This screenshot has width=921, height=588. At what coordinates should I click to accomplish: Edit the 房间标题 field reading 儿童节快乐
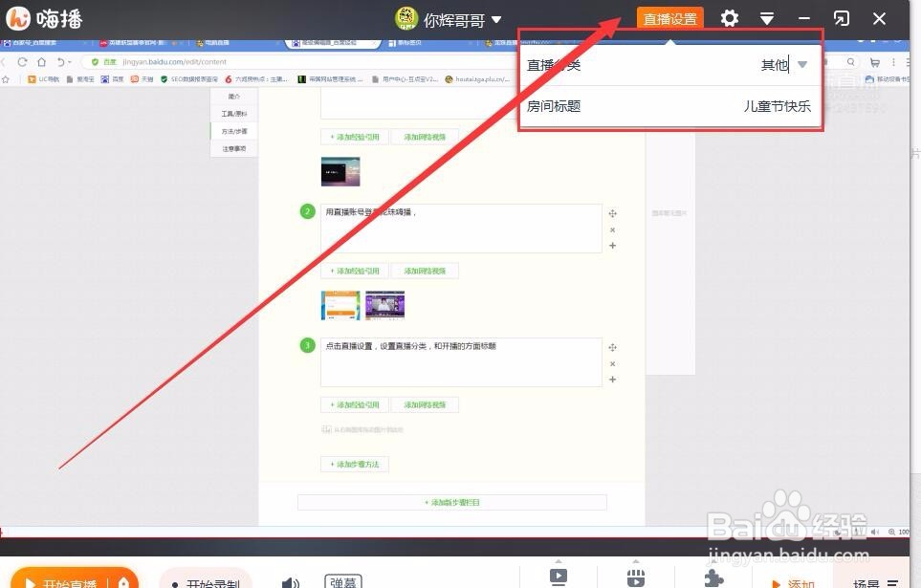778,106
